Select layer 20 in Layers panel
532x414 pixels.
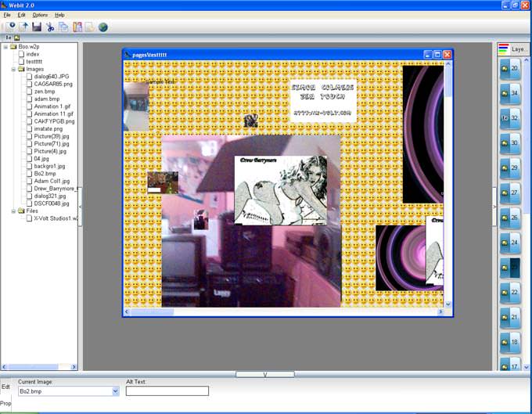point(510,69)
